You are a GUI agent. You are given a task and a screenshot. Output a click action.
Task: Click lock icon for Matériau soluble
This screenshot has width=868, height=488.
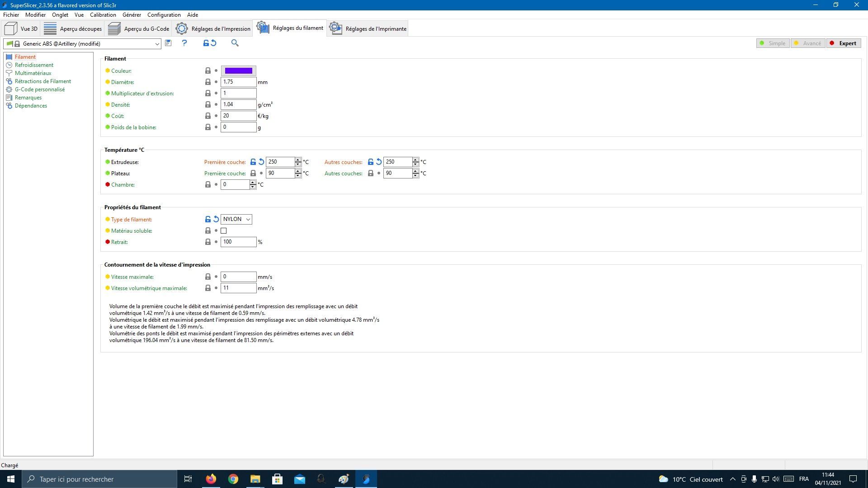(x=208, y=230)
